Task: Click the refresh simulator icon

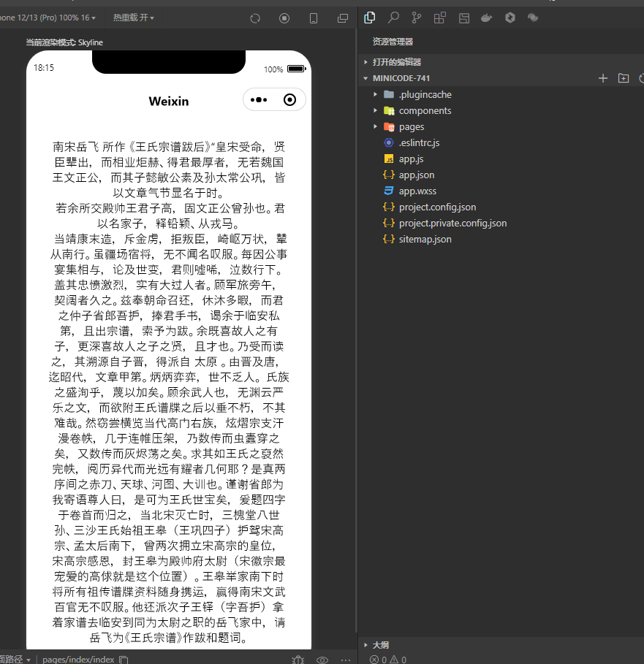Action: tap(255, 18)
